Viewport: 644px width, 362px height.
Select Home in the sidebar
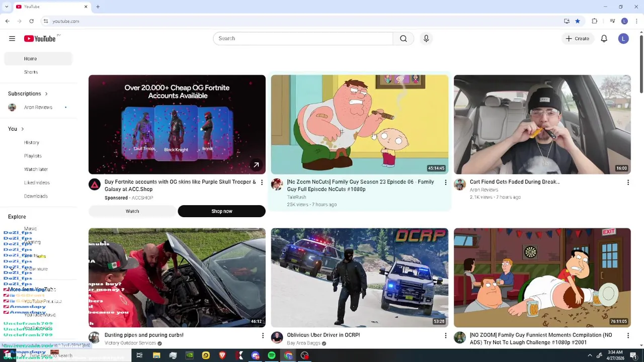point(38,59)
